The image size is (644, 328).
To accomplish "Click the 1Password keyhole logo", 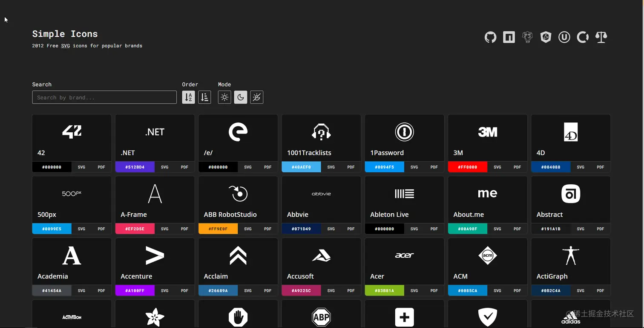I will pos(404,132).
